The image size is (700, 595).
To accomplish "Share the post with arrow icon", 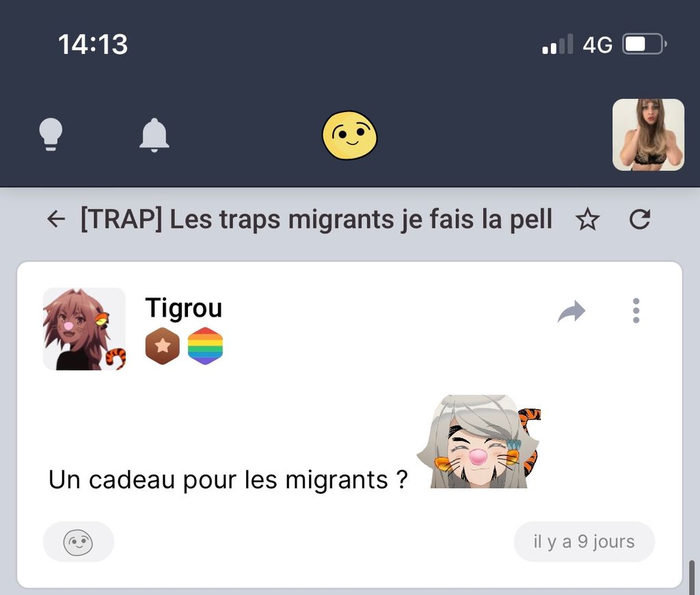I will [x=571, y=311].
